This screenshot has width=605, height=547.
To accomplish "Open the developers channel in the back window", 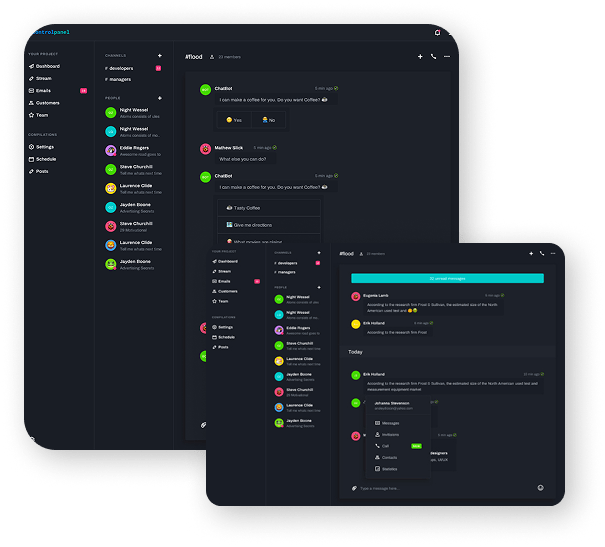I will point(122,68).
